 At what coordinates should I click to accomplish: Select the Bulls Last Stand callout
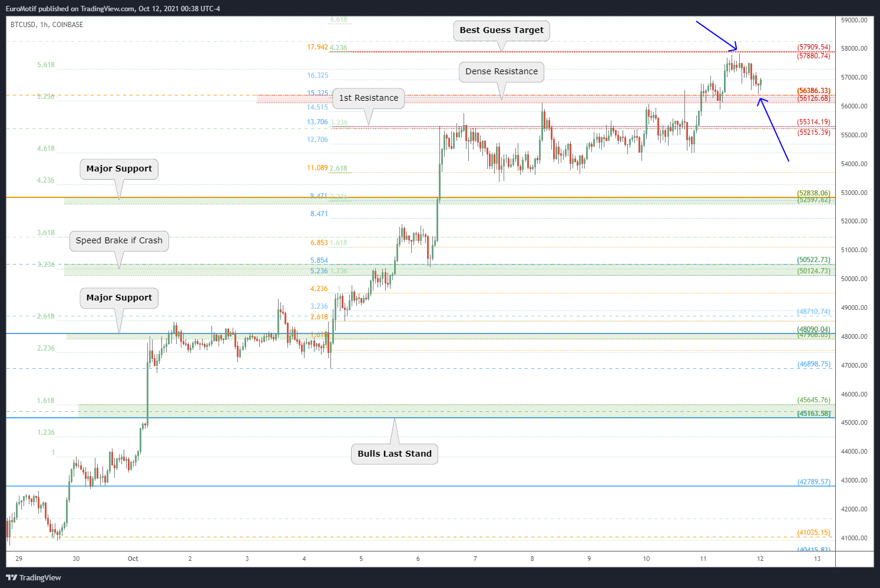[x=395, y=454]
